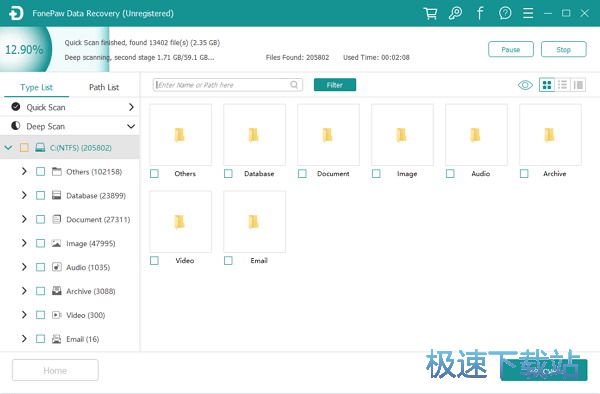Click the FonePaw app logo icon

(x=16, y=13)
